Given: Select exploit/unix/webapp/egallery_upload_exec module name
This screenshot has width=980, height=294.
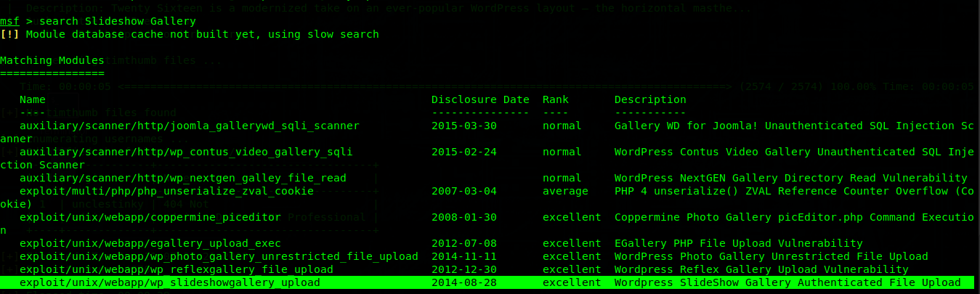Looking at the screenshot, I should [x=150, y=243].
